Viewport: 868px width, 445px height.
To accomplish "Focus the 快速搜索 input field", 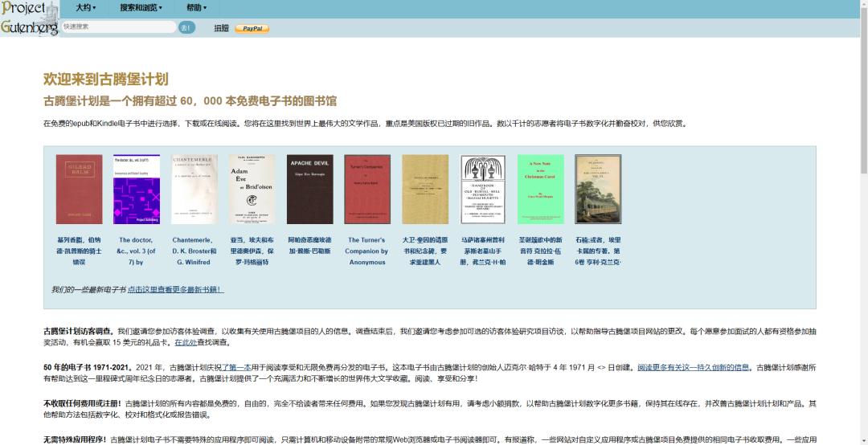I will tap(118, 27).
